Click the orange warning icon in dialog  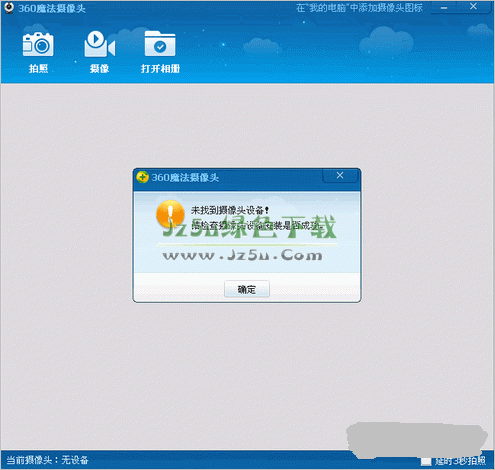coord(170,214)
